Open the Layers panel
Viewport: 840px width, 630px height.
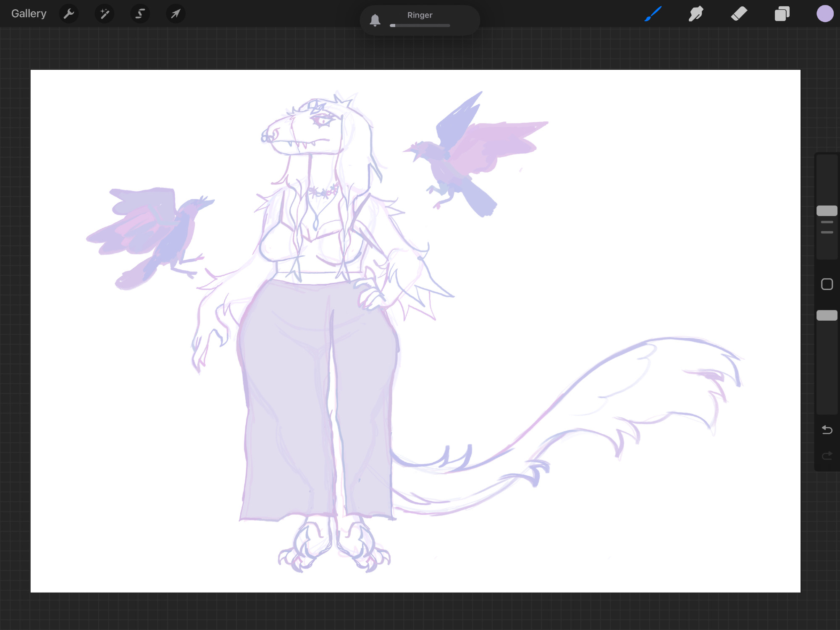tap(782, 14)
